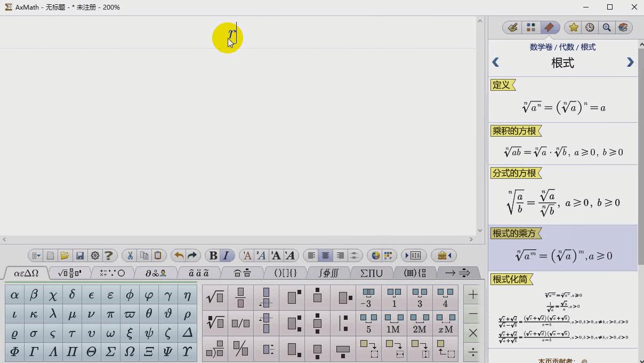Toggle the highlighted bookmark panel button

click(x=550, y=27)
